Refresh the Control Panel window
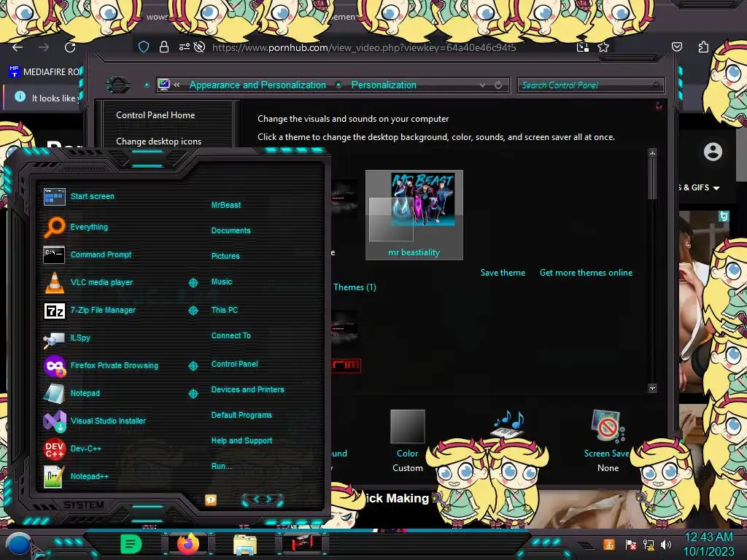The width and height of the screenshot is (747, 560). pos(498,85)
